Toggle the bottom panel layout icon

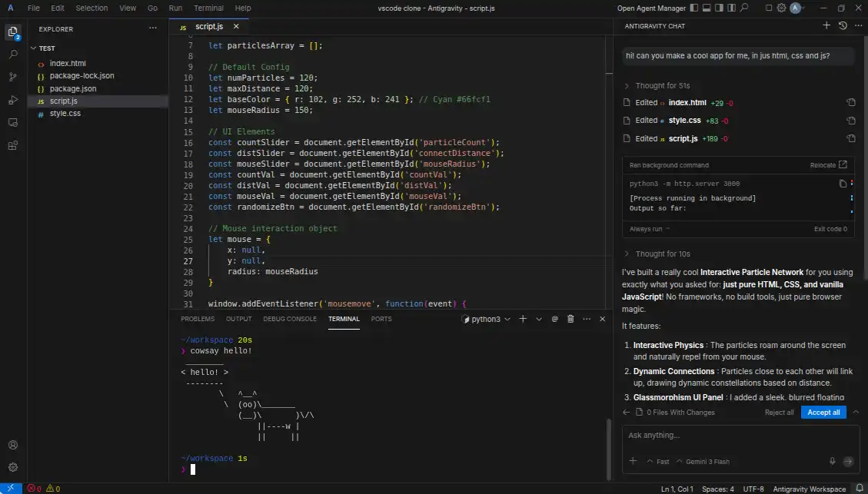(x=707, y=8)
